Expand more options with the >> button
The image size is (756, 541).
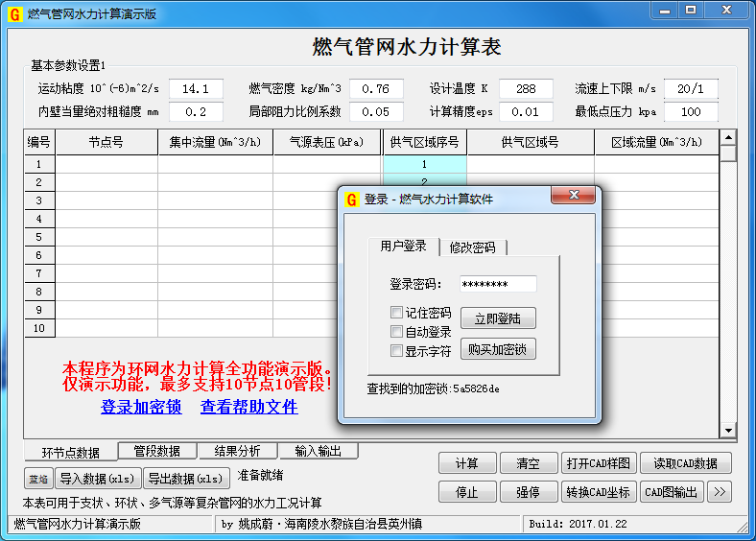coord(720,492)
